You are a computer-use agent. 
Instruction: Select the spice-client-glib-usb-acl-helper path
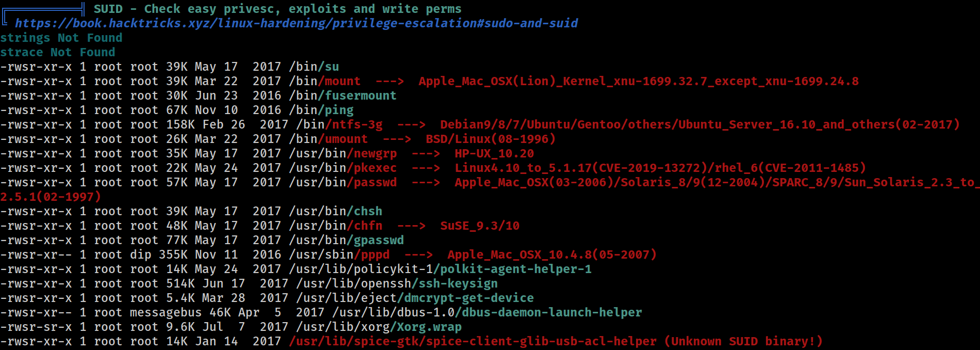point(473,341)
